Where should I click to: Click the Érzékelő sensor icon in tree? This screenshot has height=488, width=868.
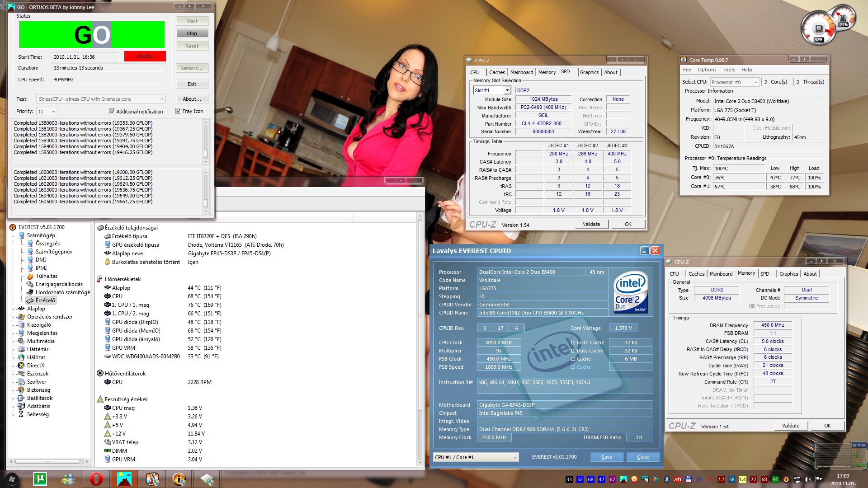(30, 300)
